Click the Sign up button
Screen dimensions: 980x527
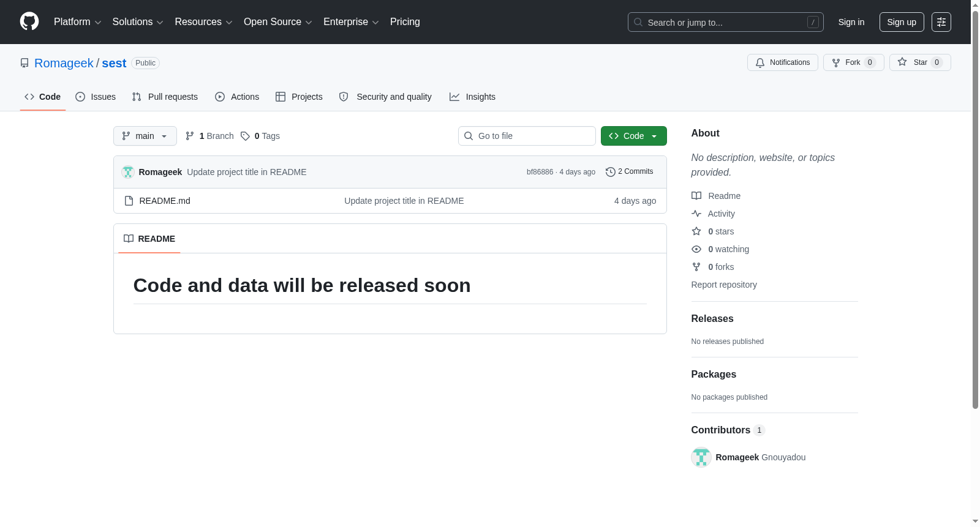(x=902, y=22)
